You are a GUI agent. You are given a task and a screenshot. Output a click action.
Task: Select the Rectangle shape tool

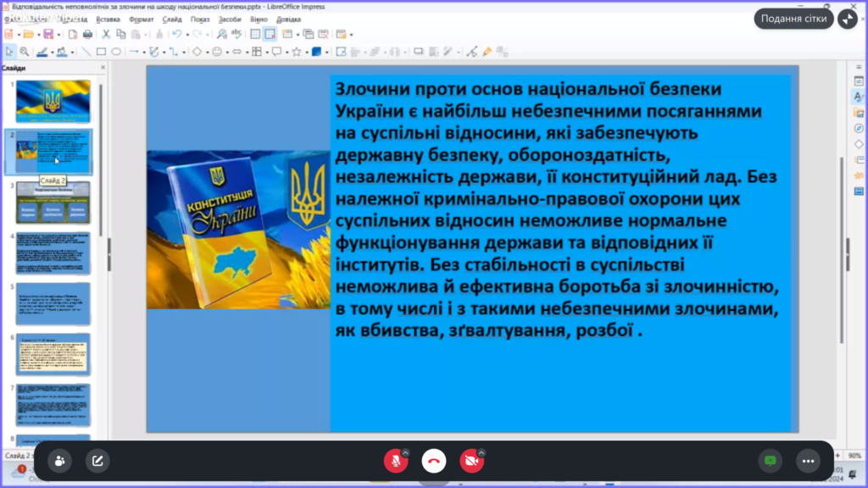[x=101, y=52]
